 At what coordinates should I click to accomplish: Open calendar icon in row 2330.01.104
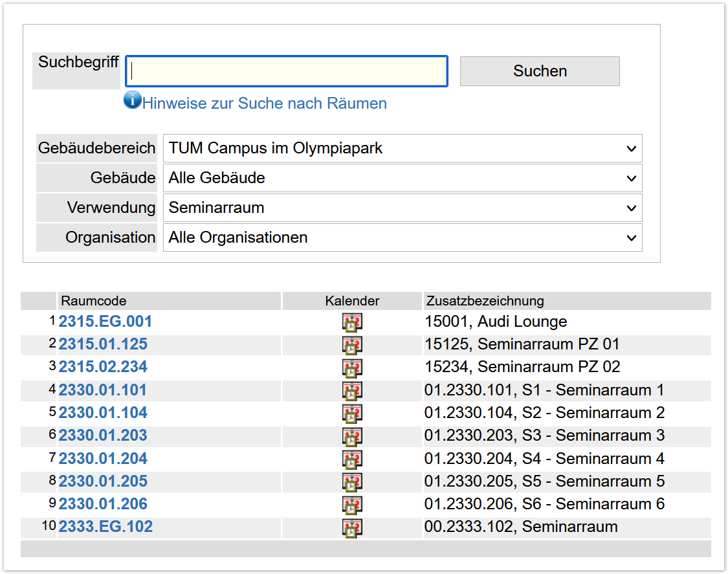tap(352, 414)
